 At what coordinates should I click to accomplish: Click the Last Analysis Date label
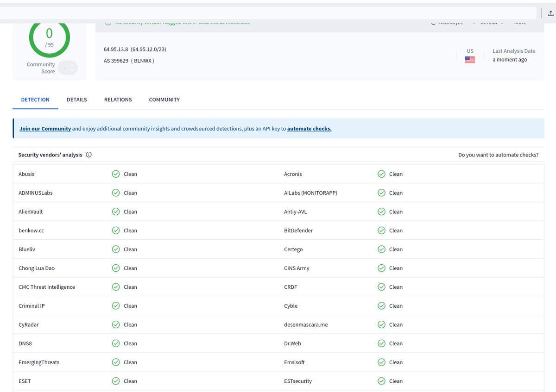tap(514, 51)
